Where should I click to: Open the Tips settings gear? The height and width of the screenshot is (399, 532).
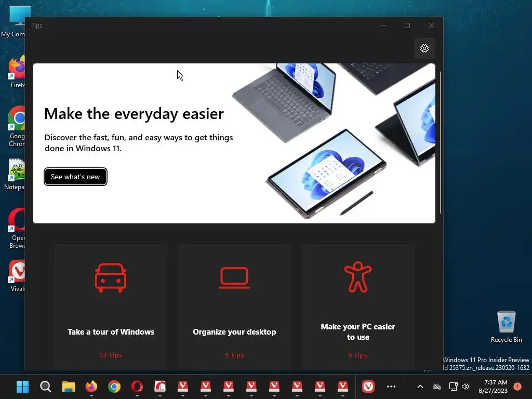424,48
